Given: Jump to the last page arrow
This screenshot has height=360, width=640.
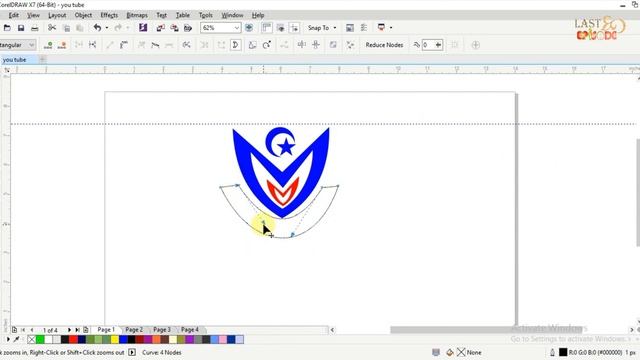Looking at the screenshot, I should click(77, 330).
